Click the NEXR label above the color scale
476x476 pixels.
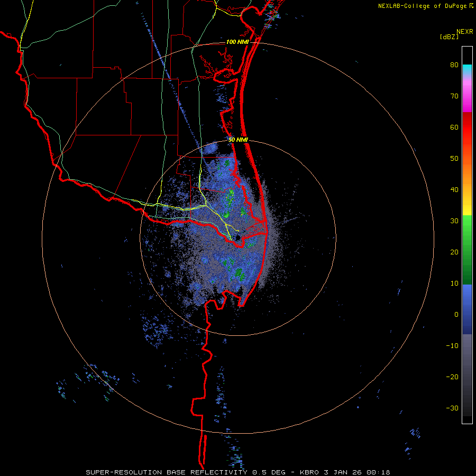click(465, 32)
